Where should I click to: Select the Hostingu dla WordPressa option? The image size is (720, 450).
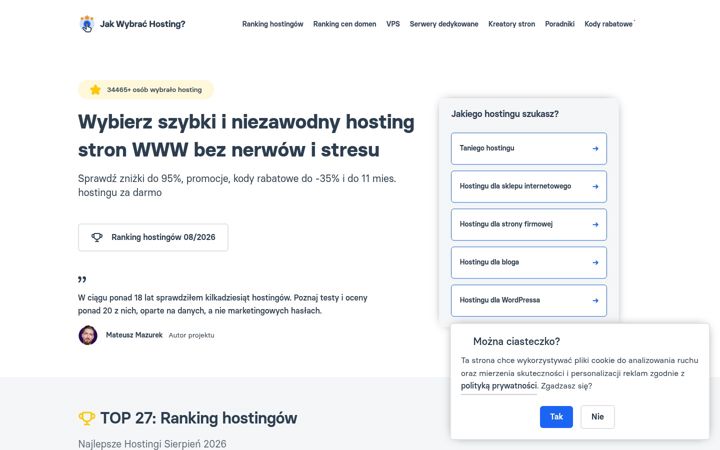pos(529,300)
